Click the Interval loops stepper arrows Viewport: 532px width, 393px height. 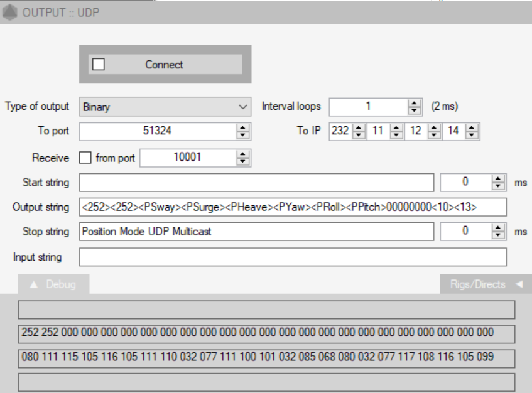click(415, 107)
